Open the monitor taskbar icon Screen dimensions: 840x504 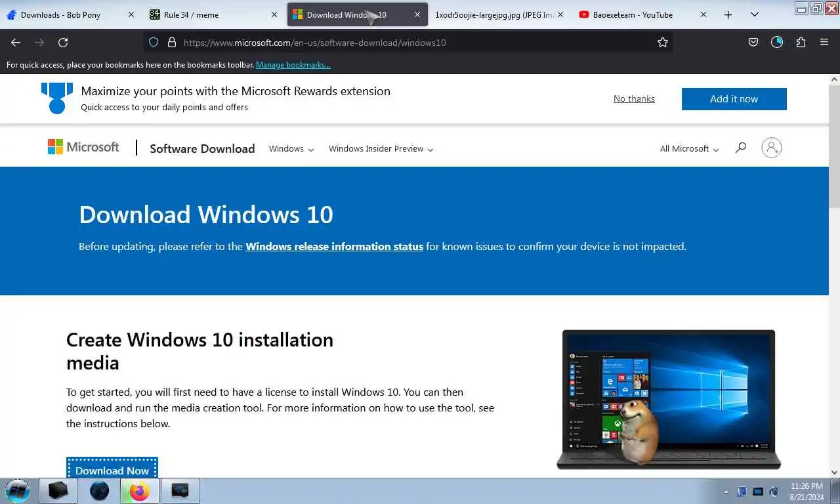point(180,491)
